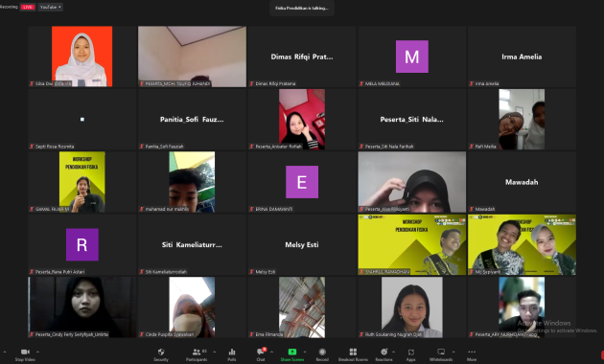Viewport: 604px width, 364px height.
Task: Click the Recording status label
Action: click(x=9, y=7)
